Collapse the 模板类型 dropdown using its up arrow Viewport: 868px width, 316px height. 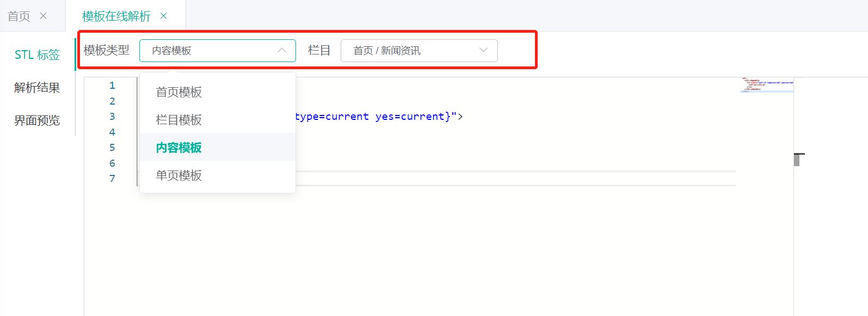pyautogui.click(x=282, y=50)
